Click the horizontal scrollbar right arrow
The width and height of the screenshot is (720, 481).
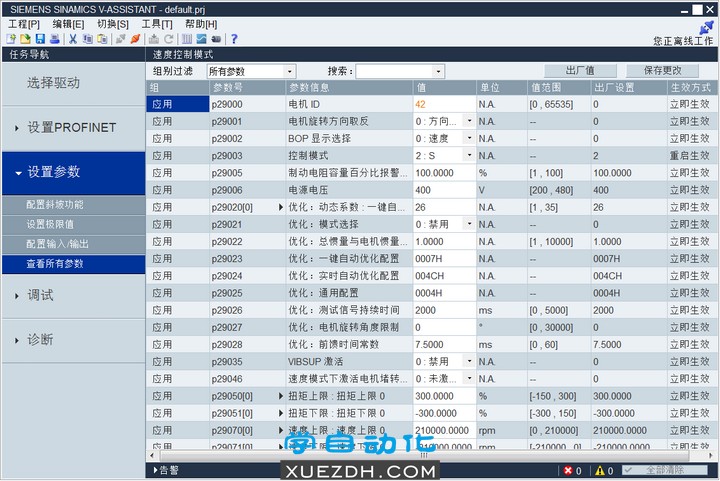click(x=711, y=455)
